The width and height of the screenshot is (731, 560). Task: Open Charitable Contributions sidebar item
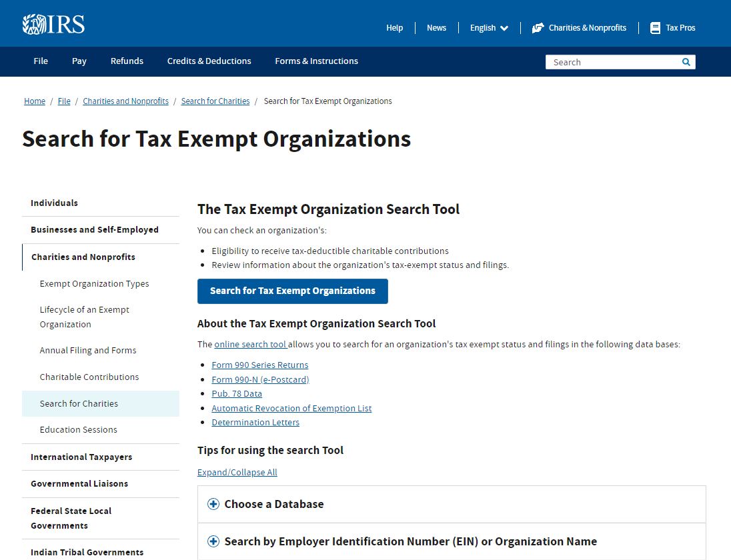pyautogui.click(x=89, y=377)
